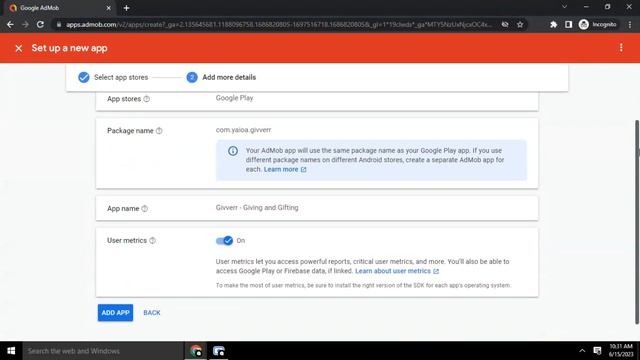Open the tab search dropdown arrow
The width and height of the screenshot is (640, 360).
coord(564,7)
